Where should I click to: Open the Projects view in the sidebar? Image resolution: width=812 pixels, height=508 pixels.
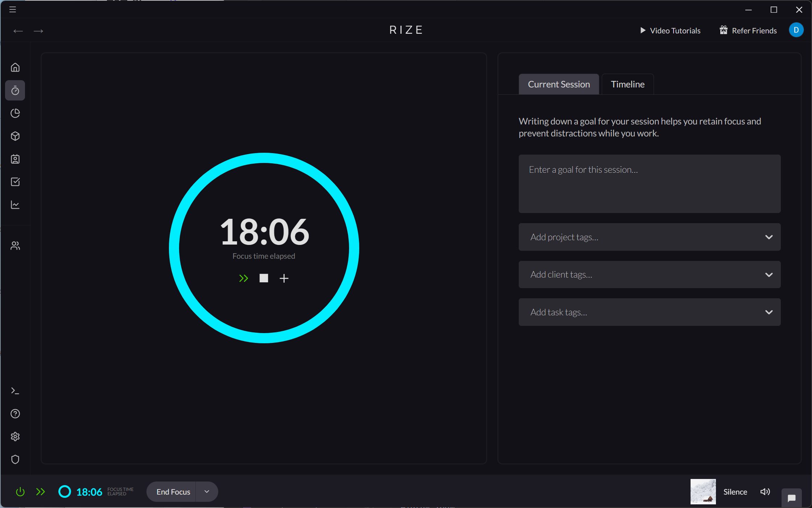[15, 136]
